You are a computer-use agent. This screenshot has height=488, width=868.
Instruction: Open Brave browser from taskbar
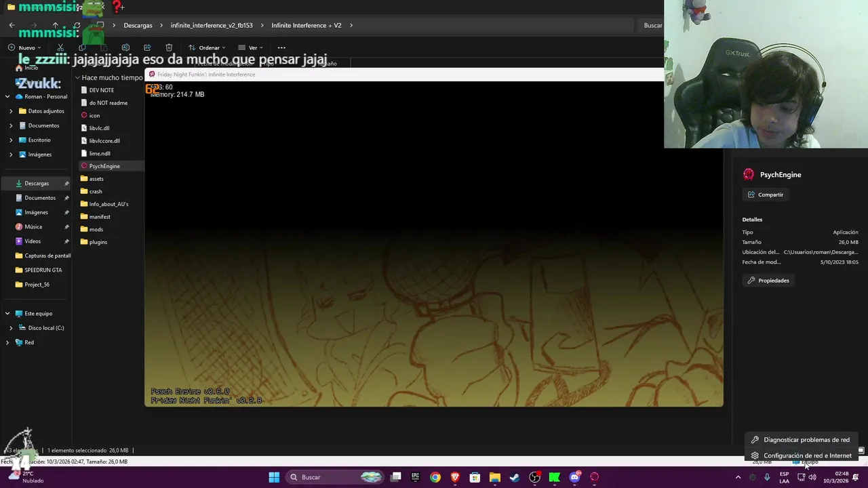click(455, 477)
